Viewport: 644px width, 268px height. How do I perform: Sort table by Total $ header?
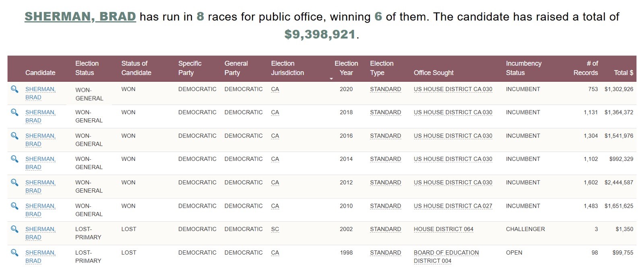point(623,73)
